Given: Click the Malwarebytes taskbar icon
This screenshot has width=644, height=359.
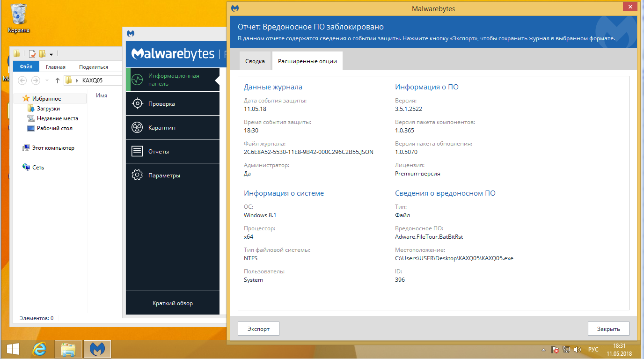Looking at the screenshot, I should (97, 349).
